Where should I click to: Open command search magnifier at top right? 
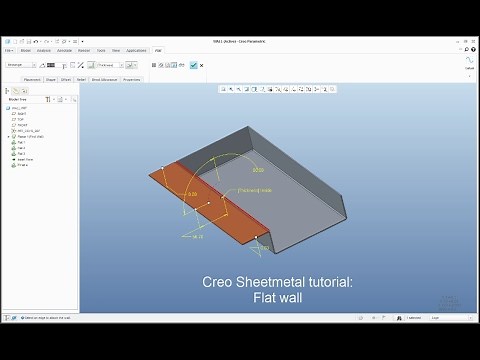coord(467,49)
